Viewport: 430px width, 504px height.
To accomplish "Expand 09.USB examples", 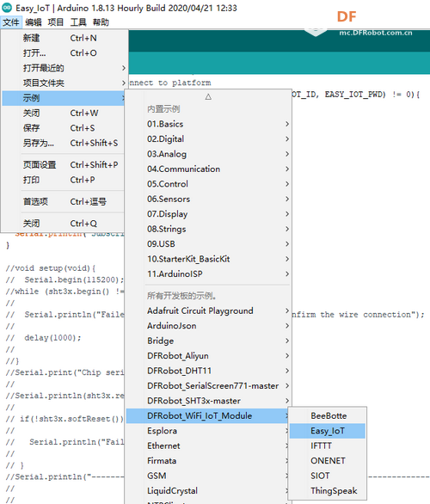I will 209,244.
